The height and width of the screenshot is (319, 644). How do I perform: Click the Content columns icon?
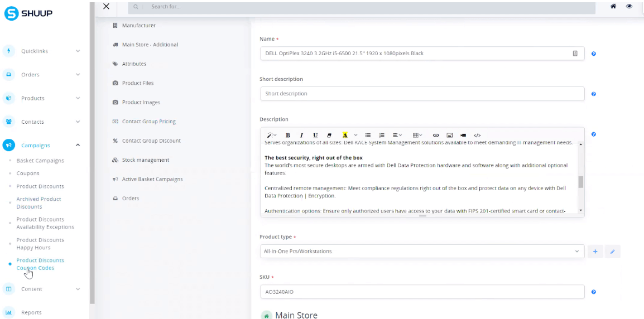pyautogui.click(x=8, y=289)
